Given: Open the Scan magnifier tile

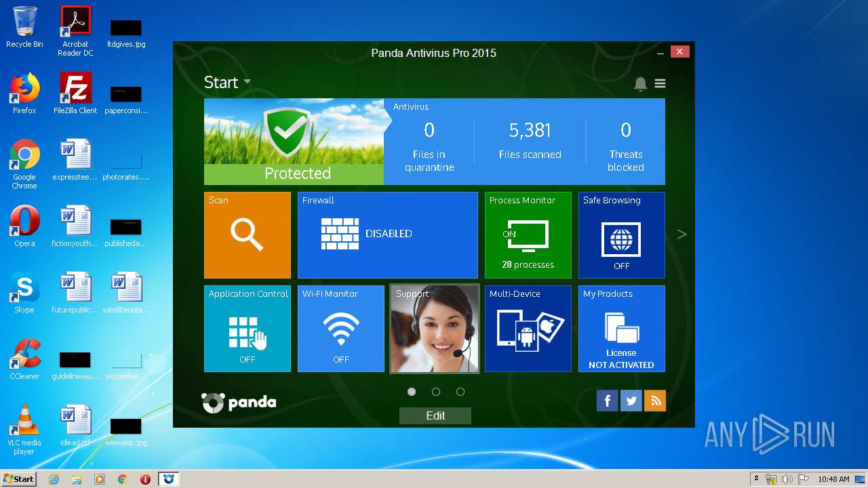Looking at the screenshot, I should click(248, 235).
